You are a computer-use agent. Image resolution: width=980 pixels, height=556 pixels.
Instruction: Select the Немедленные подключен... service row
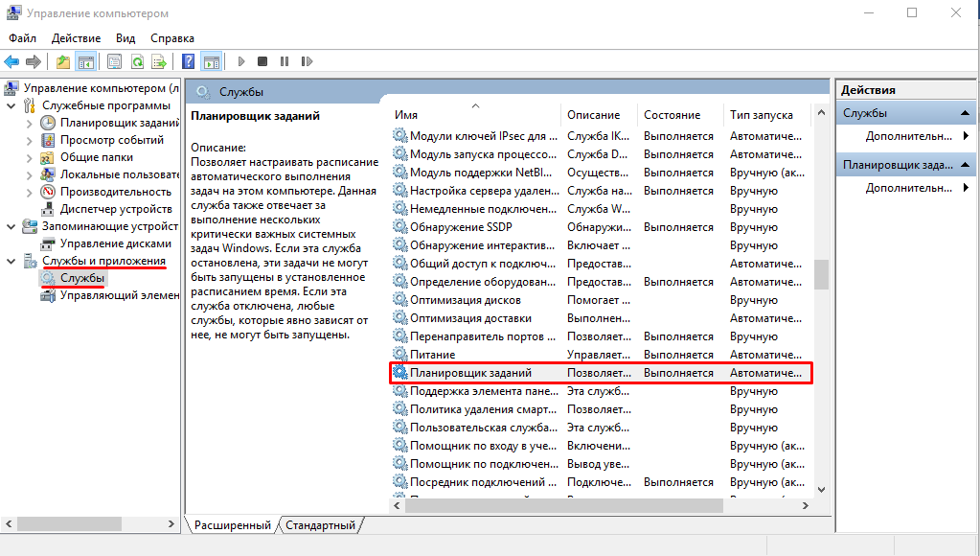pos(602,209)
